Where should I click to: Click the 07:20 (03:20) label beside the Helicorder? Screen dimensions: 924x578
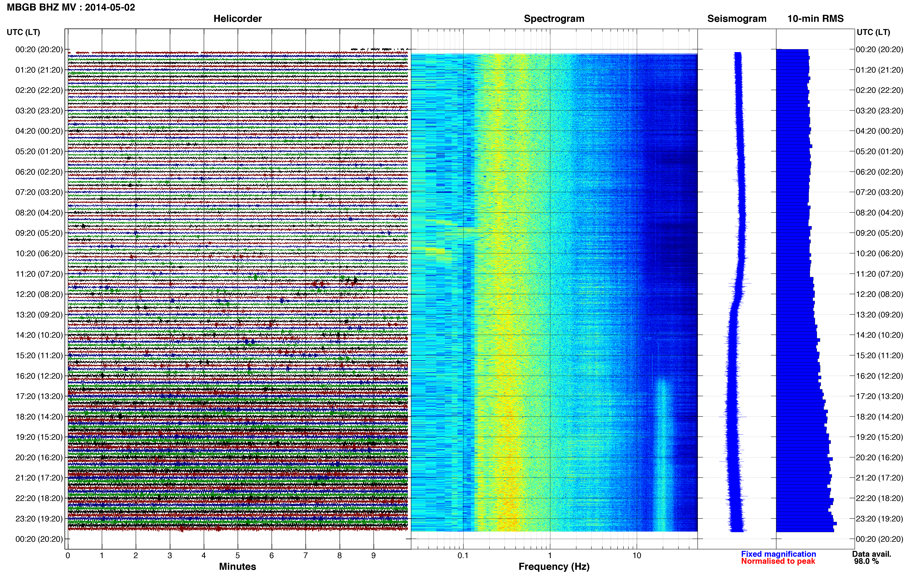pos(39,192)
